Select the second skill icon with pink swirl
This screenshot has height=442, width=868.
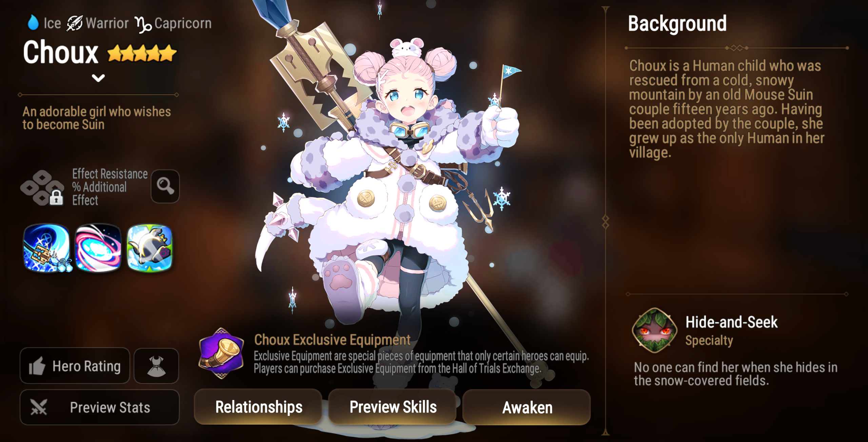pyautogui.click(x=98, y=248)
